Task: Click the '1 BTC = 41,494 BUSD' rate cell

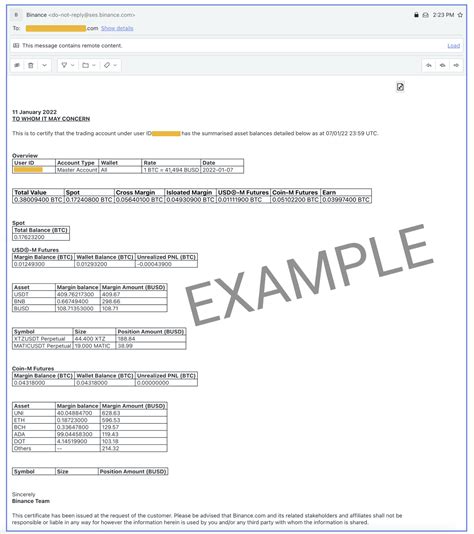Action: coord(171,170)
